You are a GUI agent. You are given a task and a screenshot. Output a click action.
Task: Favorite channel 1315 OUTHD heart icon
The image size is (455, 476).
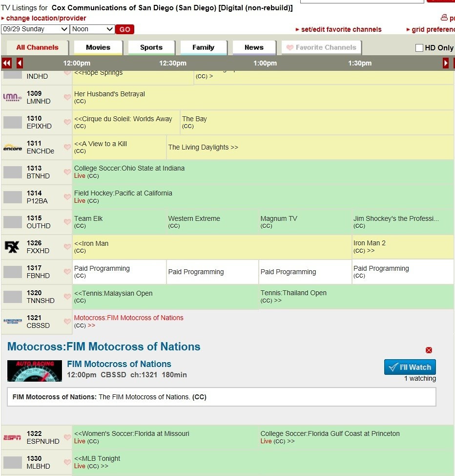click(x=67, y=221)
